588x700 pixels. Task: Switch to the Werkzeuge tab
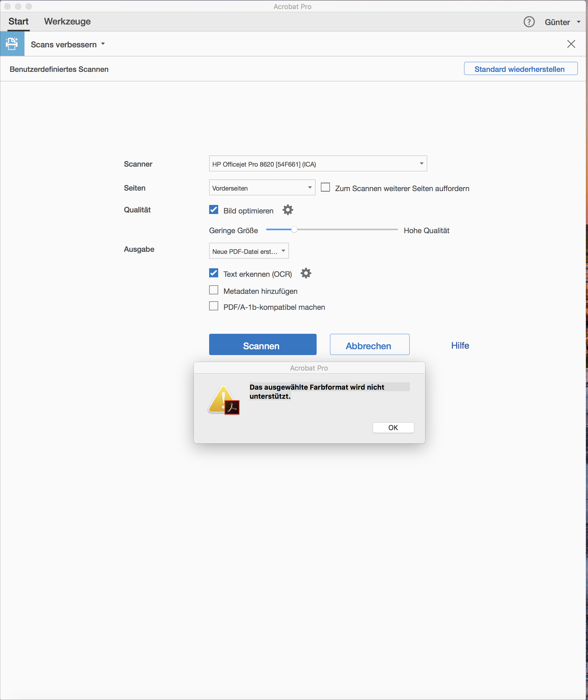coord(67,22)
